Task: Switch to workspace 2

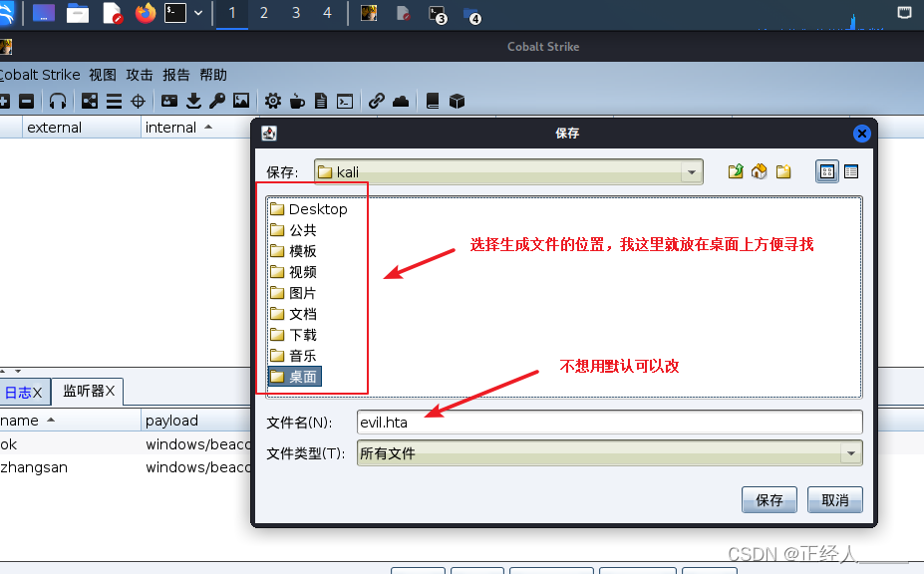Action: pos(264,13)
